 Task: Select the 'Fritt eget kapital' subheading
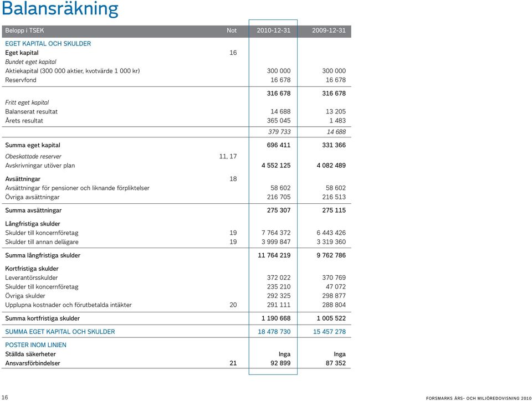(27, 102)
